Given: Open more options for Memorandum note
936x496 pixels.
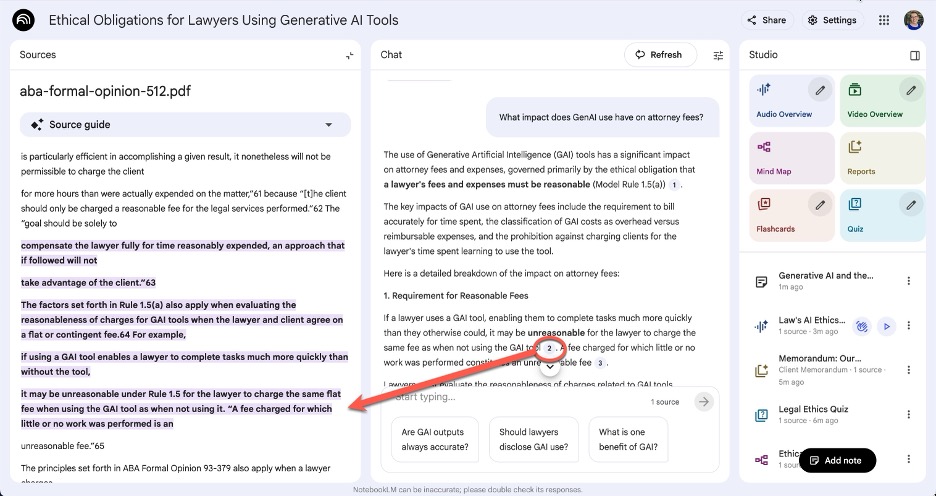Looking at the screenshot, I should [908, 370].
